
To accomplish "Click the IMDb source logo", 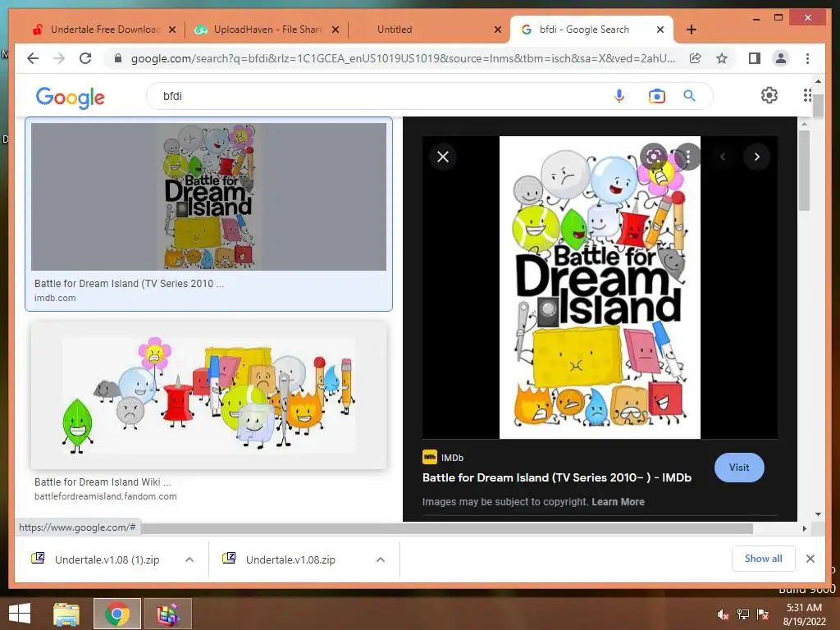I will (x=430, y=457).
